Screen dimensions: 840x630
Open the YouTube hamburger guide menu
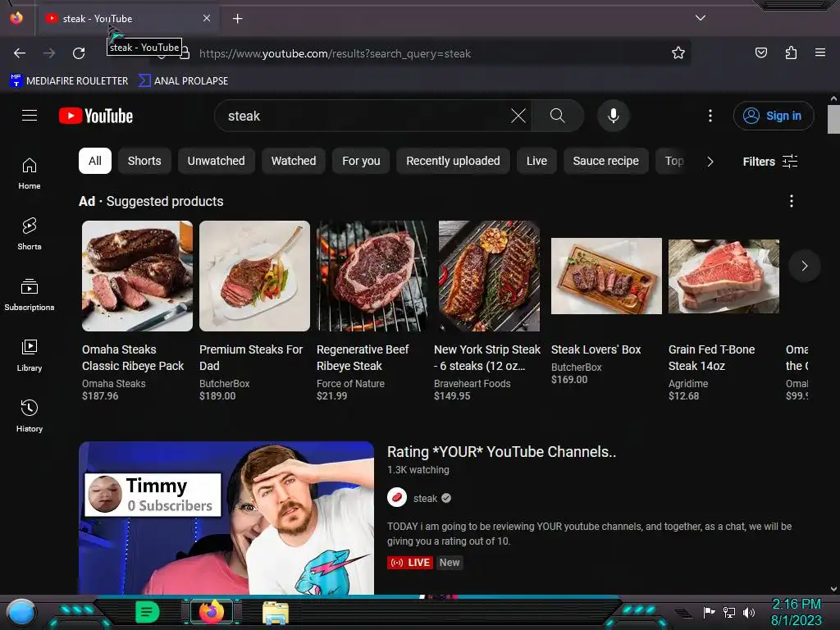[30, 115]
